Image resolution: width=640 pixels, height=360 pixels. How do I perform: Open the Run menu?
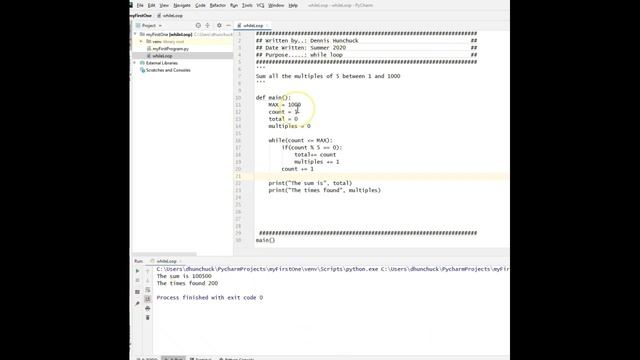[234, 5]
